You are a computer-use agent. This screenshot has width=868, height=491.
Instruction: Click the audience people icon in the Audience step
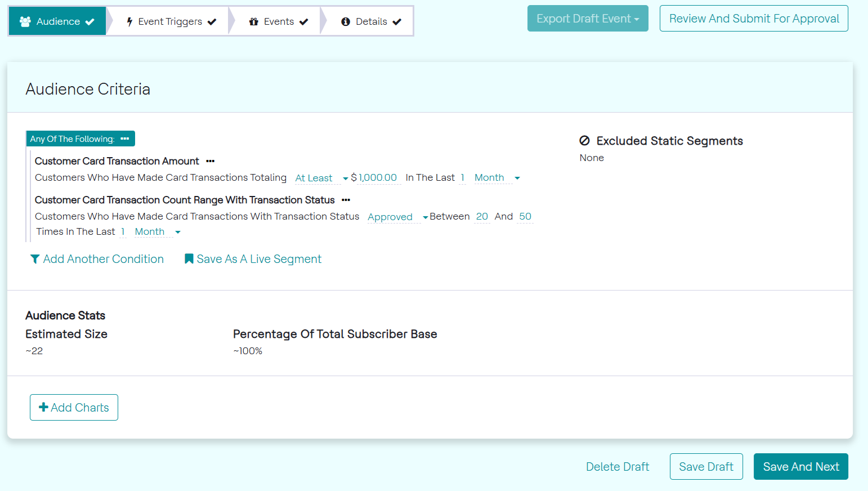25,21
